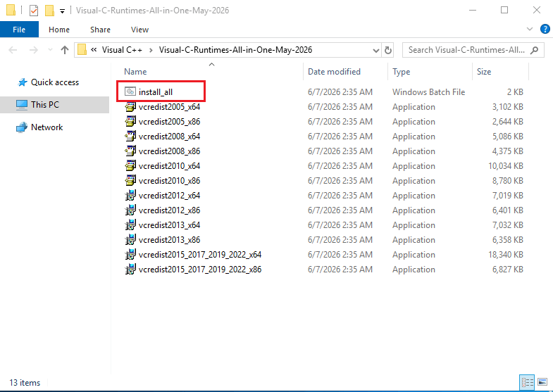553x392 pixels.
Task: Open Explorer help question mark
Action: point(545,30)
